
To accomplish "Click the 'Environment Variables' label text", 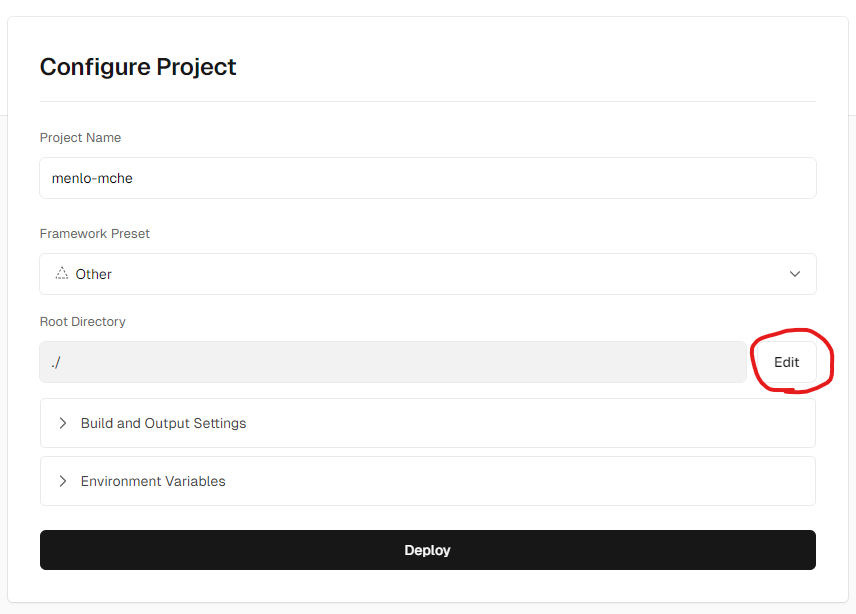I will (x=153, y=481).
